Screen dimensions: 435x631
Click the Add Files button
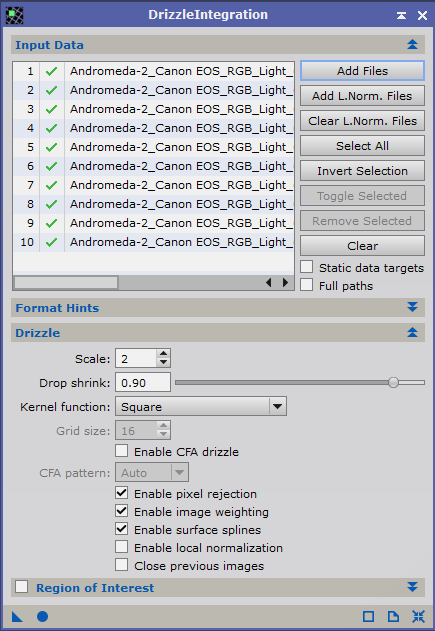point(362,71)
